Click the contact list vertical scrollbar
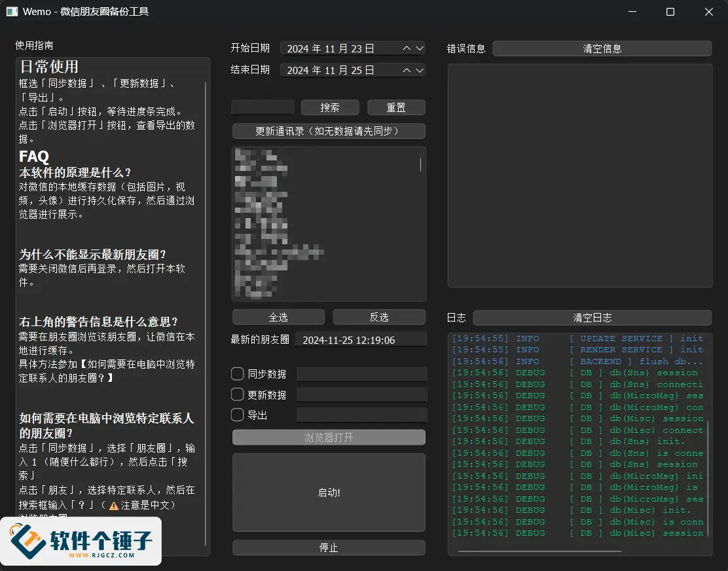The image size is (728, 571). 421,164
